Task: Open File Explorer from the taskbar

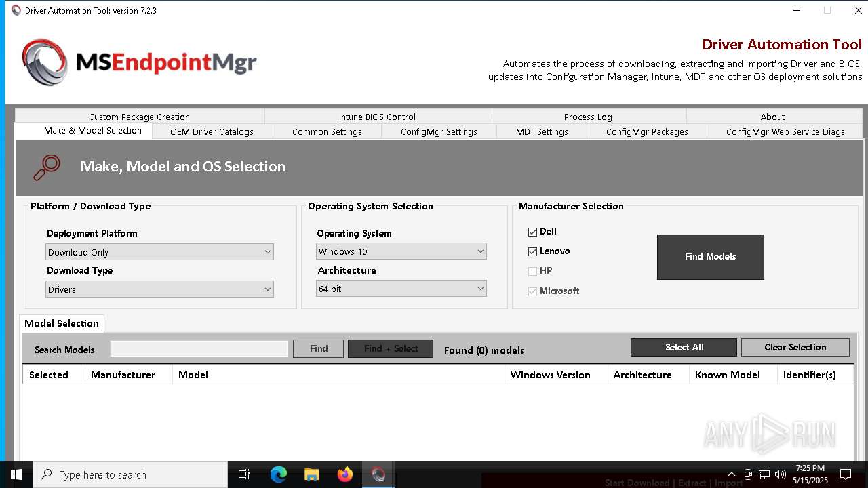Action: point(311,474)
